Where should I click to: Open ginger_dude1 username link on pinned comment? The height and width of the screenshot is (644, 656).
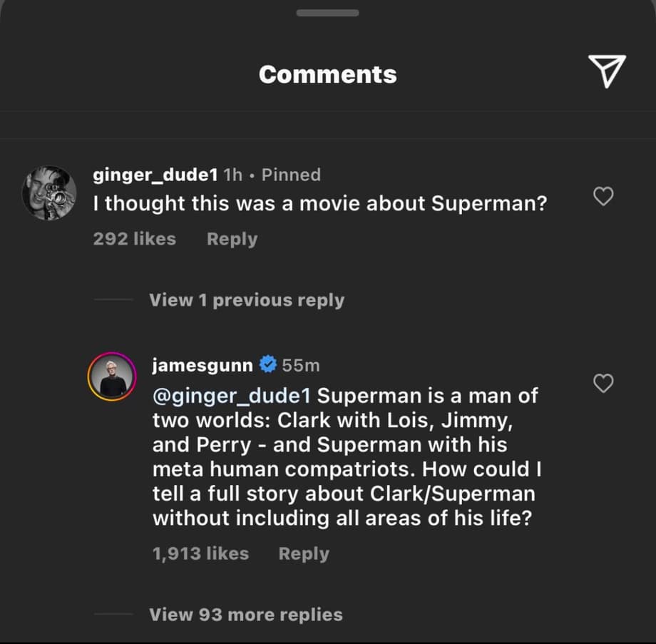click(x=155, y=175)
